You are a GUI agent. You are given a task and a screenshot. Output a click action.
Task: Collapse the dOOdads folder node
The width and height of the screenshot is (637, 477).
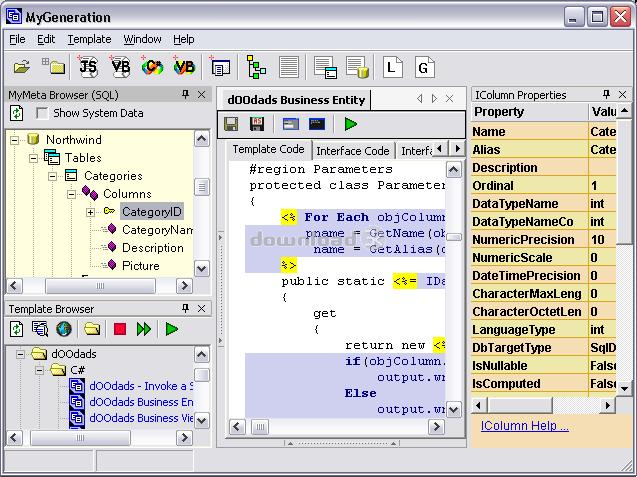click(x=20, y=354)
